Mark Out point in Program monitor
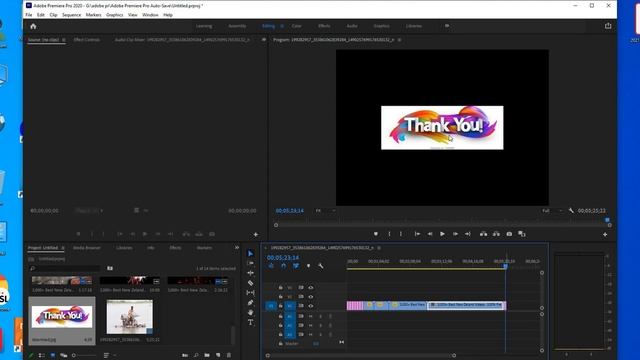The width and height of the screenshot is (640, 360). pyautogui.click(x=401, y=234)
